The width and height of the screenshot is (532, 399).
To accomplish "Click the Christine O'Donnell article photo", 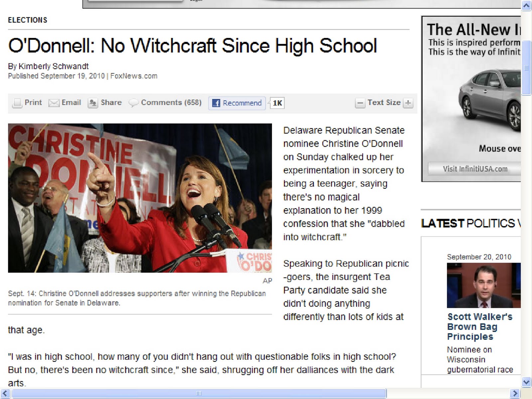I will [140, 198].
